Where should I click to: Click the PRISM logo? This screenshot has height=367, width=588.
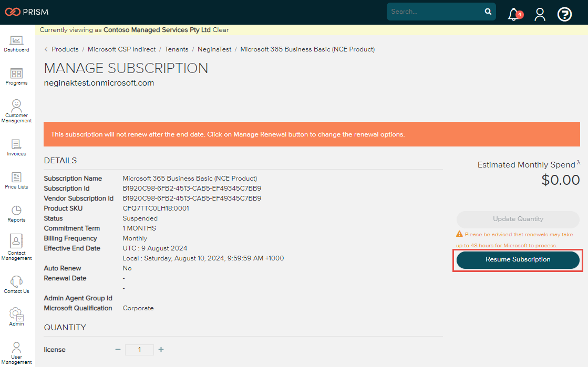pos(27,12)
